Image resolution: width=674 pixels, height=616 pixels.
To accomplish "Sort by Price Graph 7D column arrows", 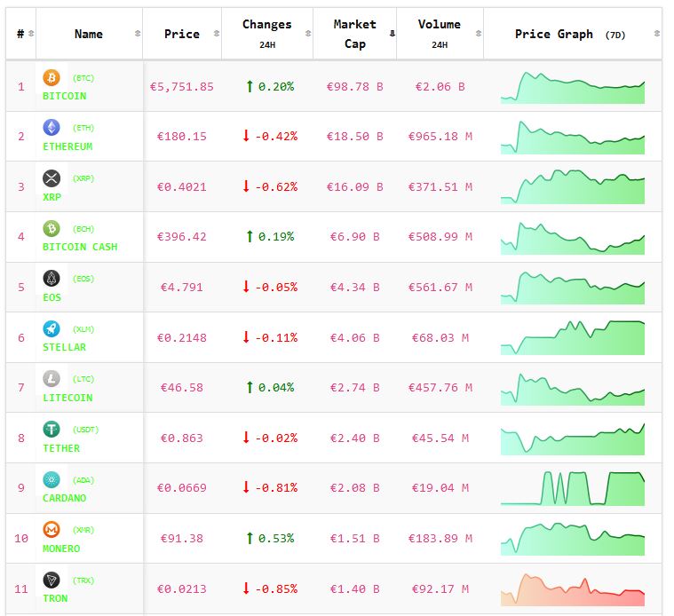I will click(x=655, y=34).
